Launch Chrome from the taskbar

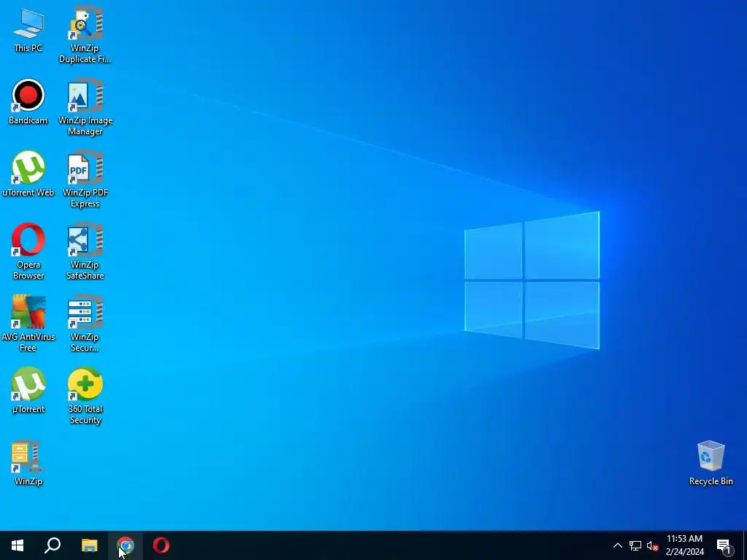[125, 545]
